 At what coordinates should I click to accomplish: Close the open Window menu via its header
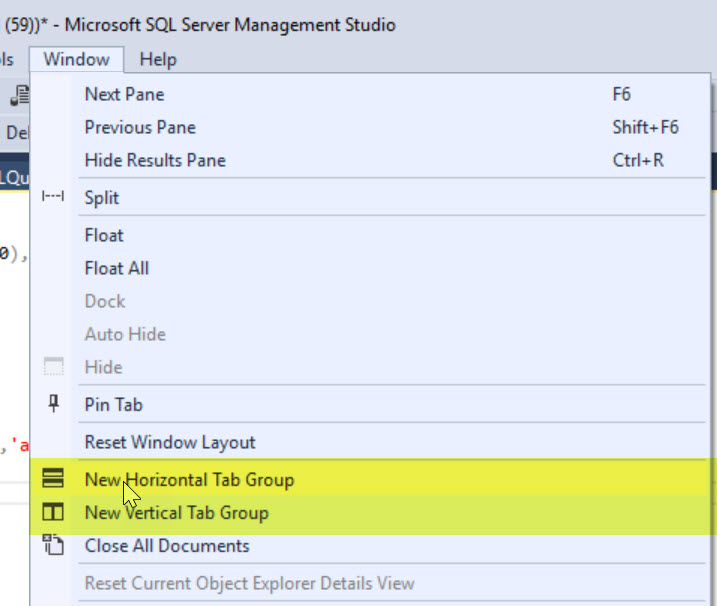point(76,59)
